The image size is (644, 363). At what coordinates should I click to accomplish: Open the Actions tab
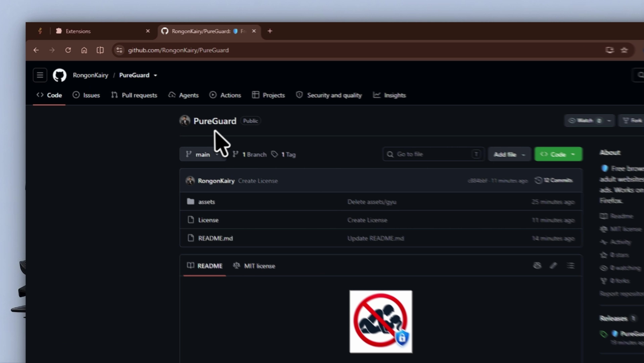[x=225, y=95]
